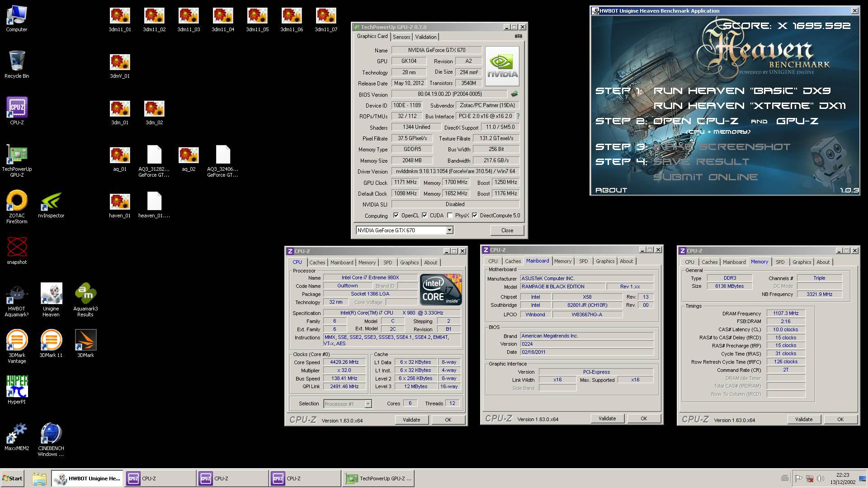Click RUN HEAVEN "XTREME" DX11

750,106
